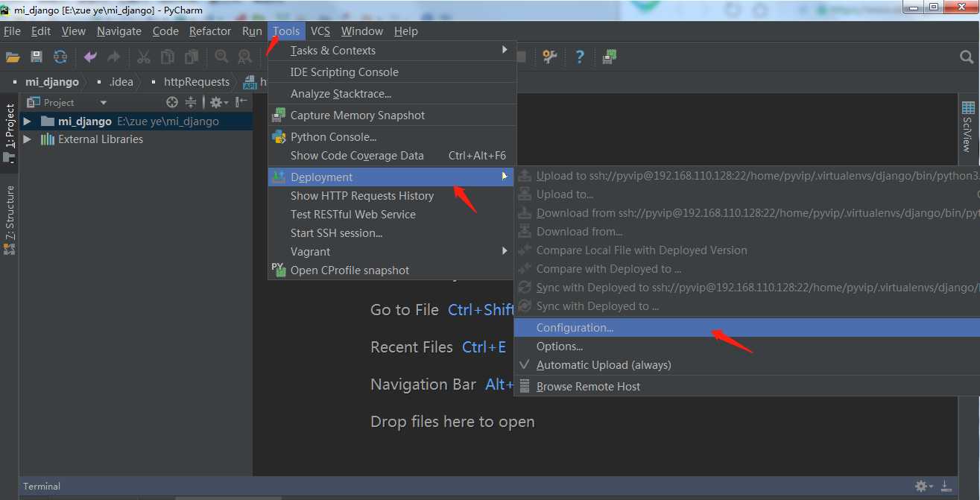Open the View menu
Viewport: 980px width, 500px height.
[74, 31]
